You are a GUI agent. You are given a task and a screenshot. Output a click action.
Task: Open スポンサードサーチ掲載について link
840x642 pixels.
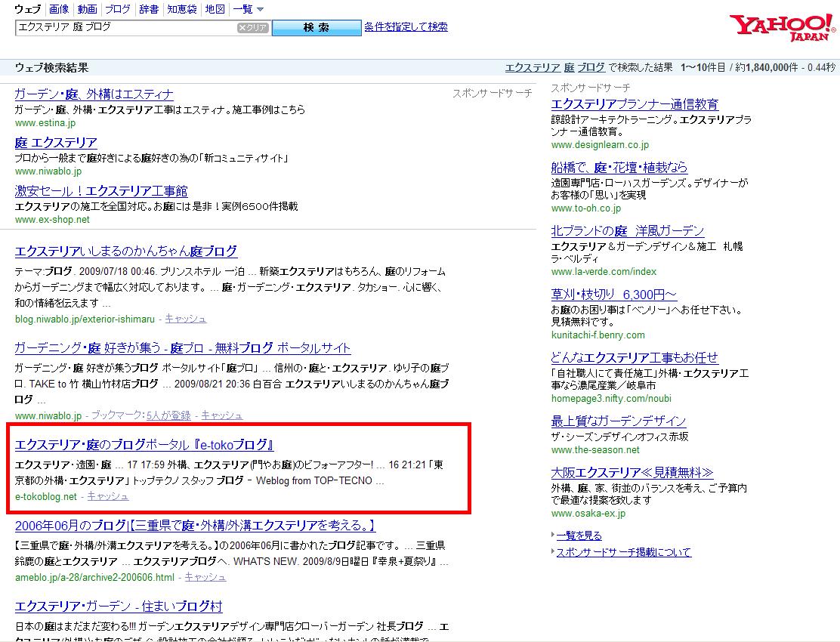[623, 552]
